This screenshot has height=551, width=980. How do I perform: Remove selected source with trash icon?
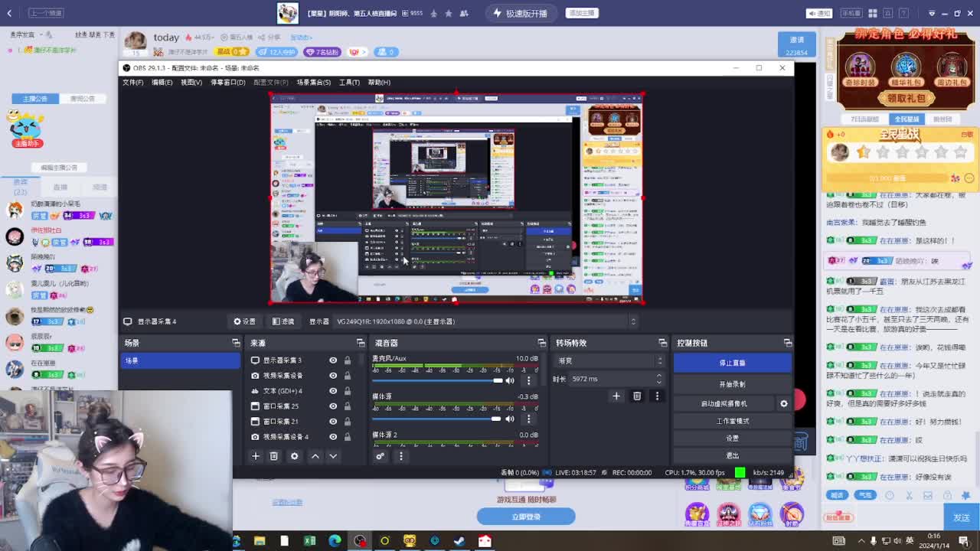(x=274, y=456)
